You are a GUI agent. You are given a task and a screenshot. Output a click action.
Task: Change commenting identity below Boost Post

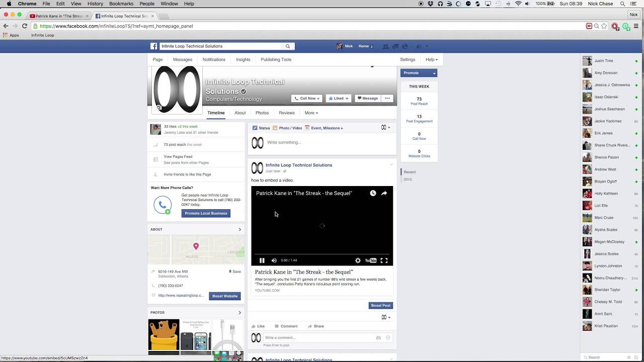tap(385, 317)
